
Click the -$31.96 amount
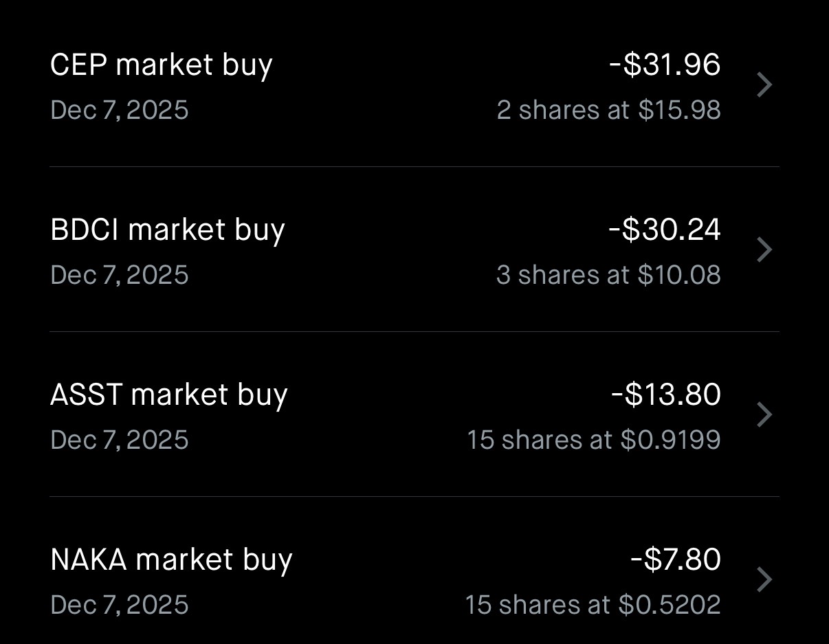click(665, 65)
